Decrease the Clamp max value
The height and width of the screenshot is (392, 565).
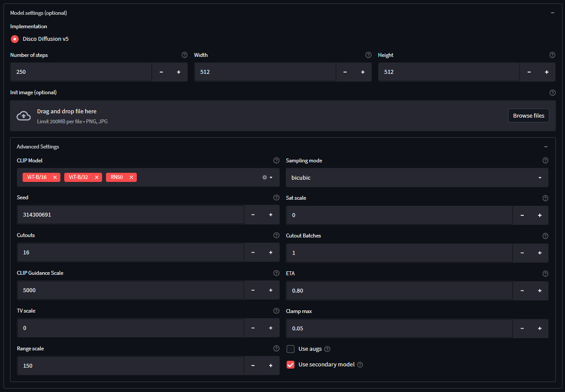522,329
